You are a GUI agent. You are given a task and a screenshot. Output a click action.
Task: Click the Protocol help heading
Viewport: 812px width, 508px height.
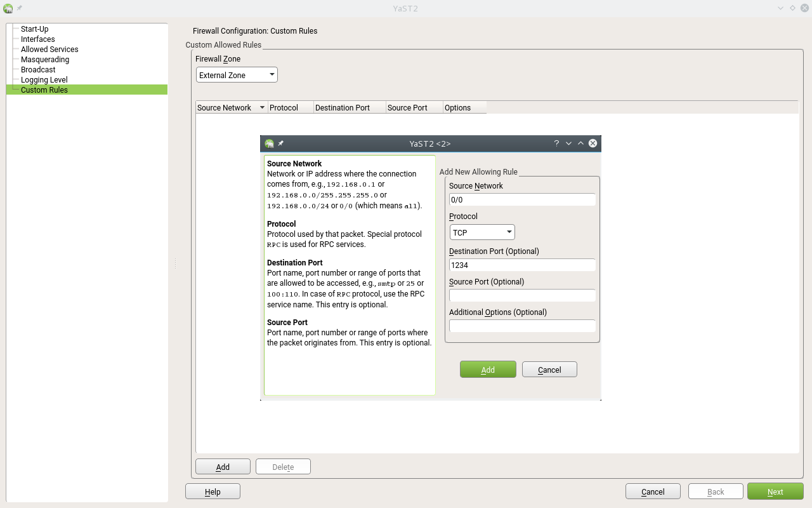point(282,224)
